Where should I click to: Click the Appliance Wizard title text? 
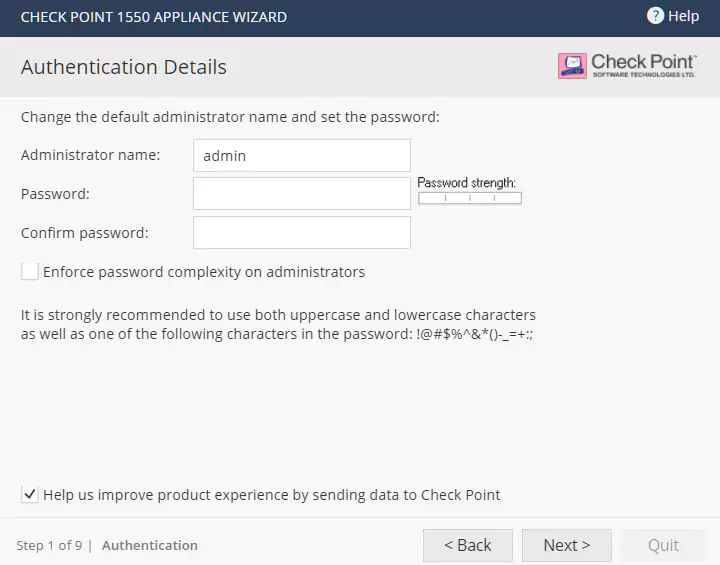point(153,17)
